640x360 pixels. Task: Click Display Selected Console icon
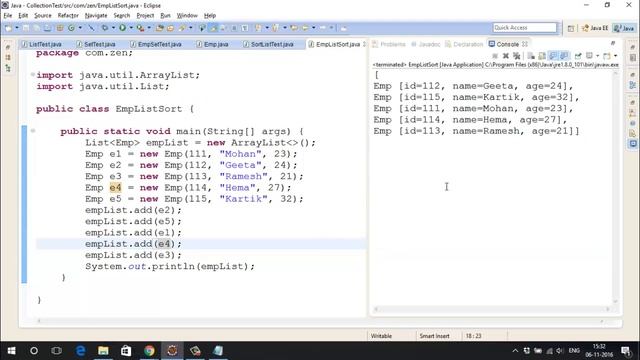pyautogui.click(x=589, y=56)
